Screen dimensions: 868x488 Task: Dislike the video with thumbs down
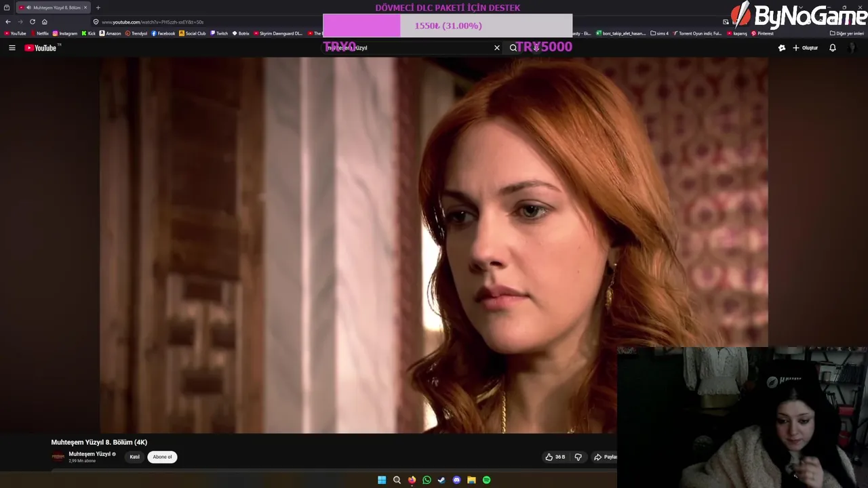(578, 457)
